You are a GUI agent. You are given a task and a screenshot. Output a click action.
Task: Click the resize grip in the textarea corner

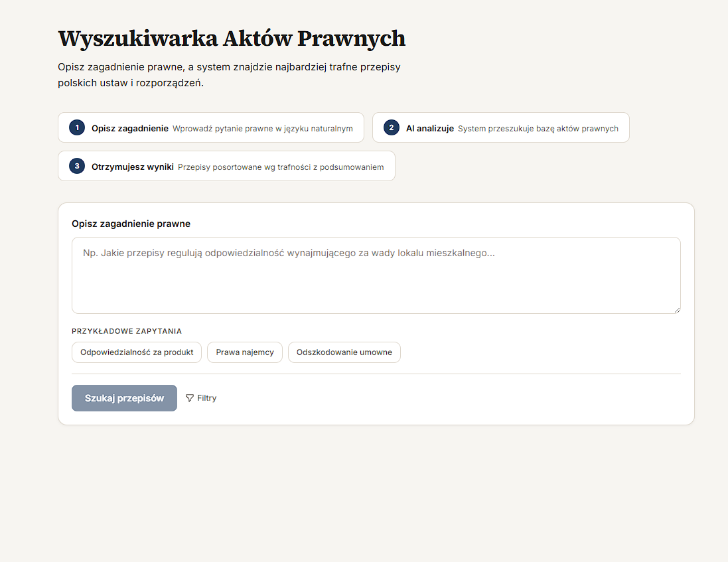pos(677,309)
